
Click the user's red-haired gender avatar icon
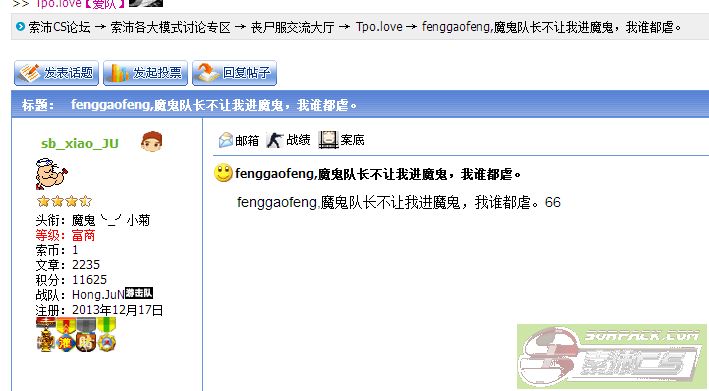[151, 141]
